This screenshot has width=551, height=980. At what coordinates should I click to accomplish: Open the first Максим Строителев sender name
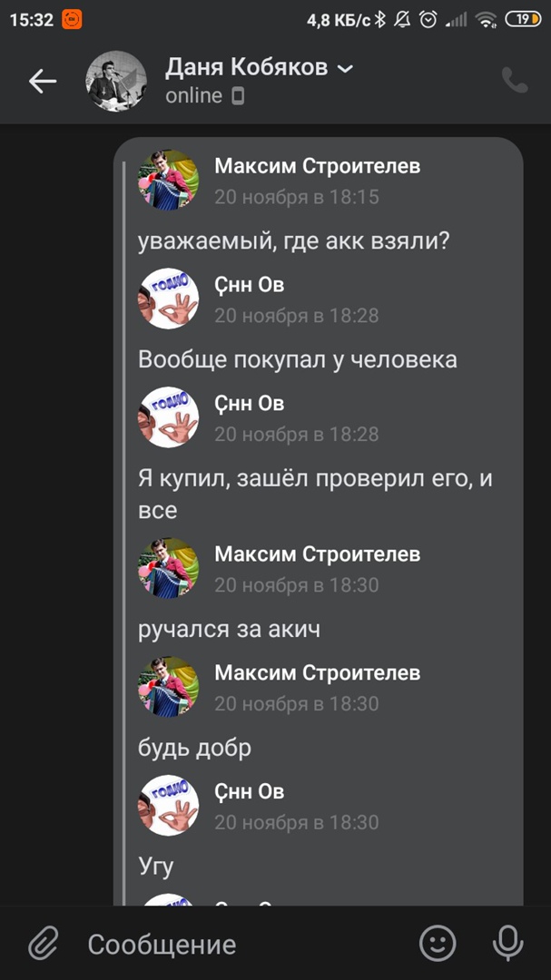coord(317,166)
